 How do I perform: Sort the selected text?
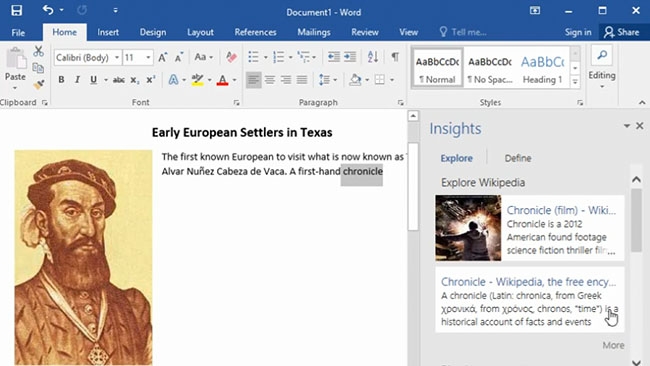(373, 57)
